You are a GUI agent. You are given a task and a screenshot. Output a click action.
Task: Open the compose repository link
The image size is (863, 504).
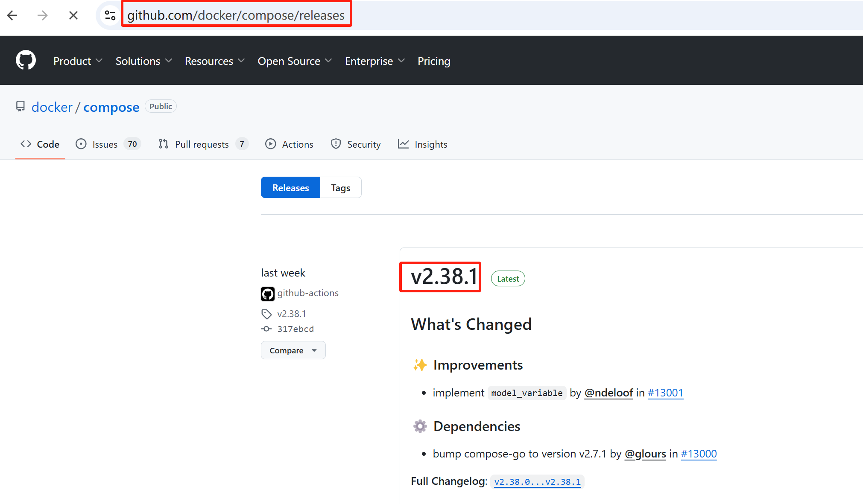111,107
